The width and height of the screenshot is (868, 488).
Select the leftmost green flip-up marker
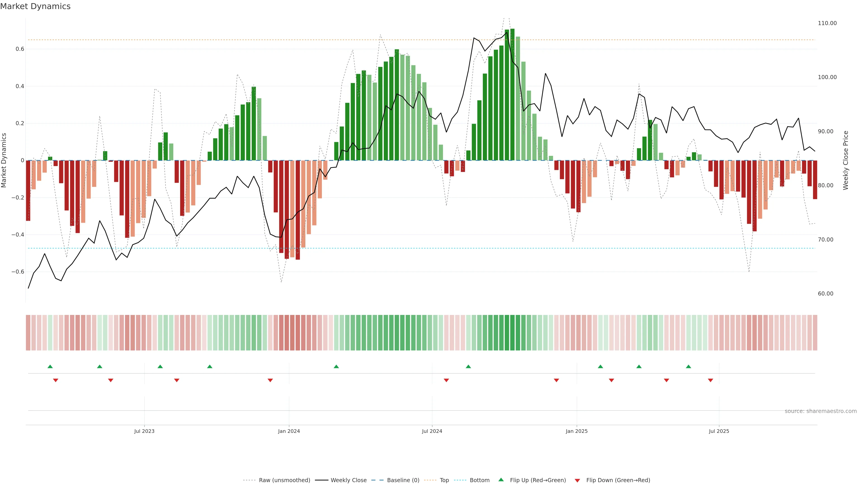click(x=50, y=366)
